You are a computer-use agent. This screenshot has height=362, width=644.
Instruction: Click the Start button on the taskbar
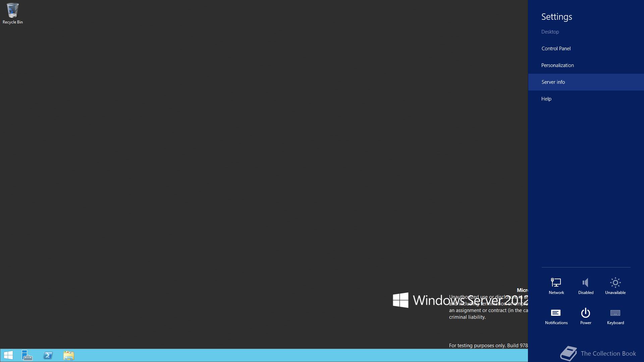pyautogui.click(x=8, y=355)
